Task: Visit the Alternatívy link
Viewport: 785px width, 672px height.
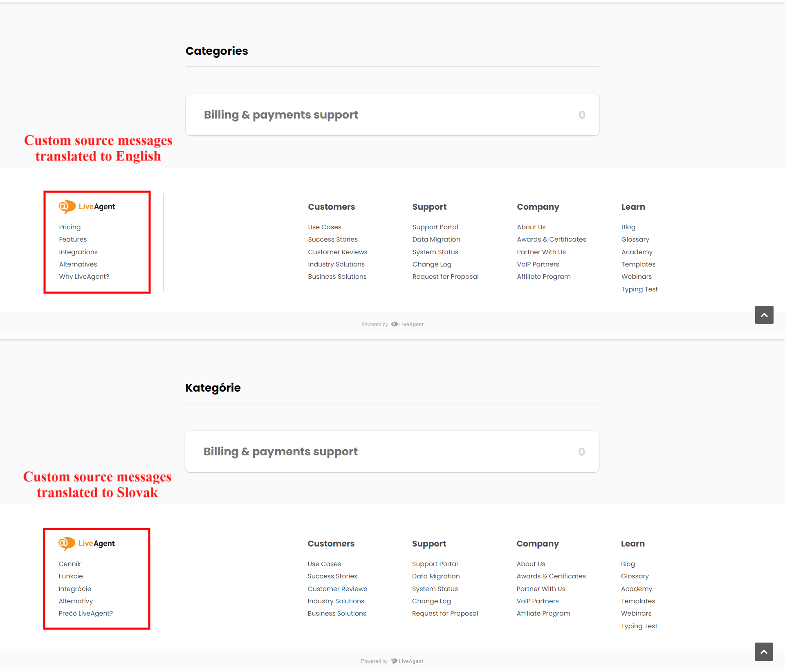Action: click(x=76, y=601)
